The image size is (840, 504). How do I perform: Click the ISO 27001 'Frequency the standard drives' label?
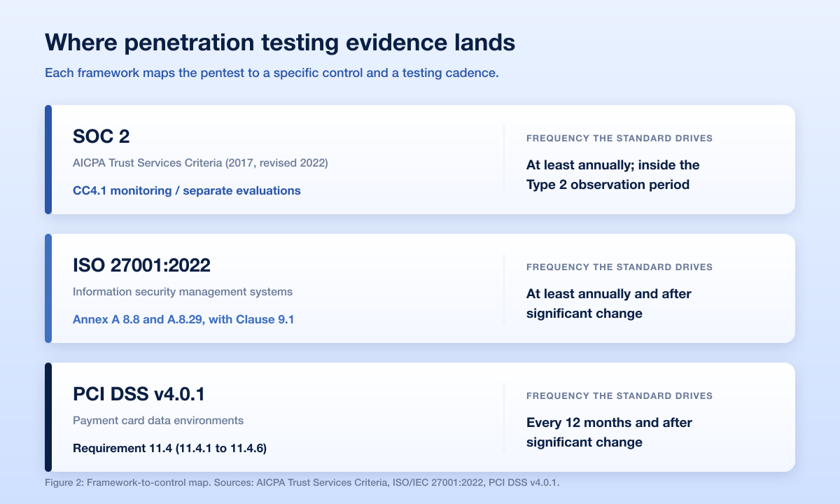(x=619, y=267)
